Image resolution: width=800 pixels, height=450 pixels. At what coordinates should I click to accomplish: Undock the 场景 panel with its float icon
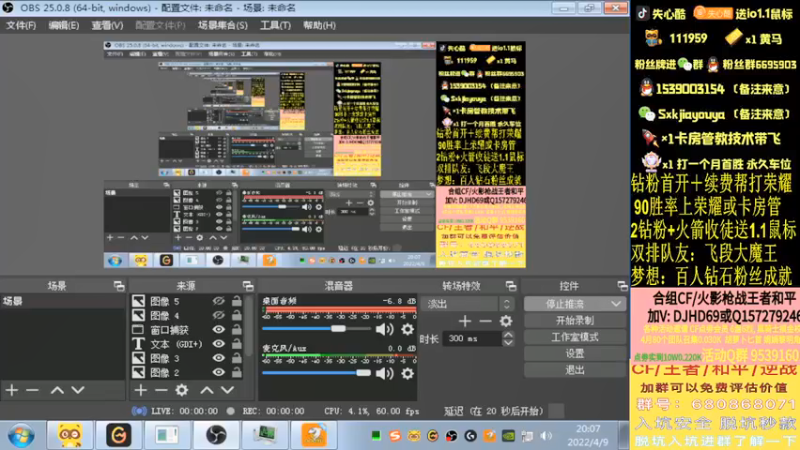(119, 286)
